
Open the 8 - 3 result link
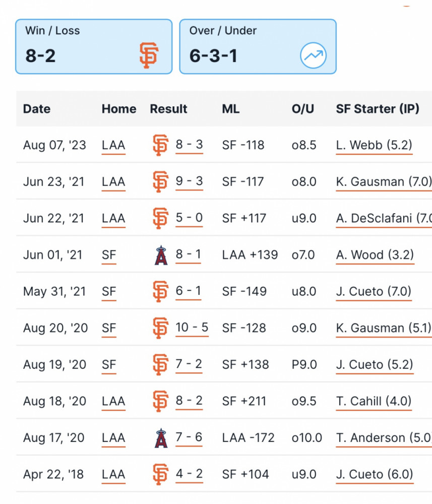click(x=189, y=145)
